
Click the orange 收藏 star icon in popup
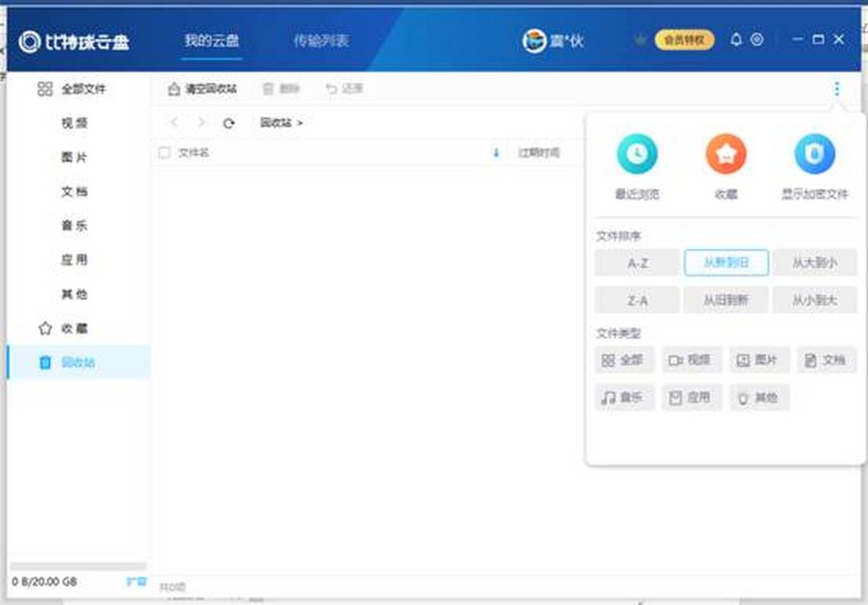coord(726,153)
